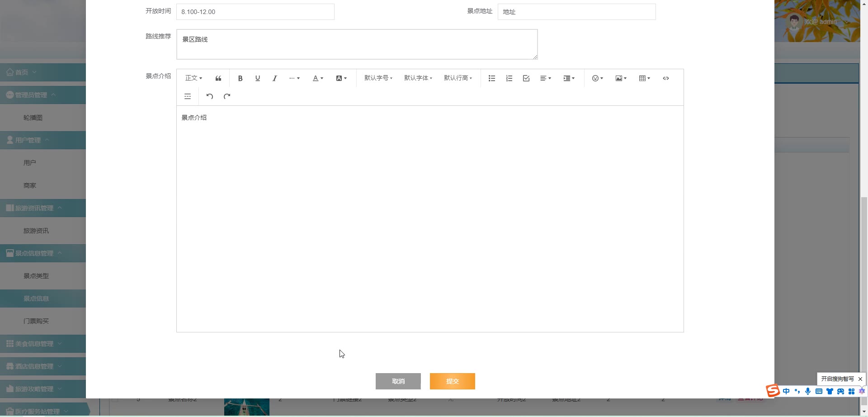Close the 开启搜狗智写 popup
This screenshot has width=868, height=417.
(860, 379)
